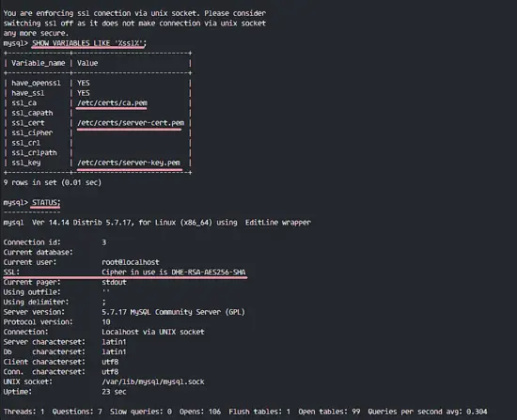Select the '9 rows in set' result line
This screenshot has height=420, width=517.
click(53, 182)
